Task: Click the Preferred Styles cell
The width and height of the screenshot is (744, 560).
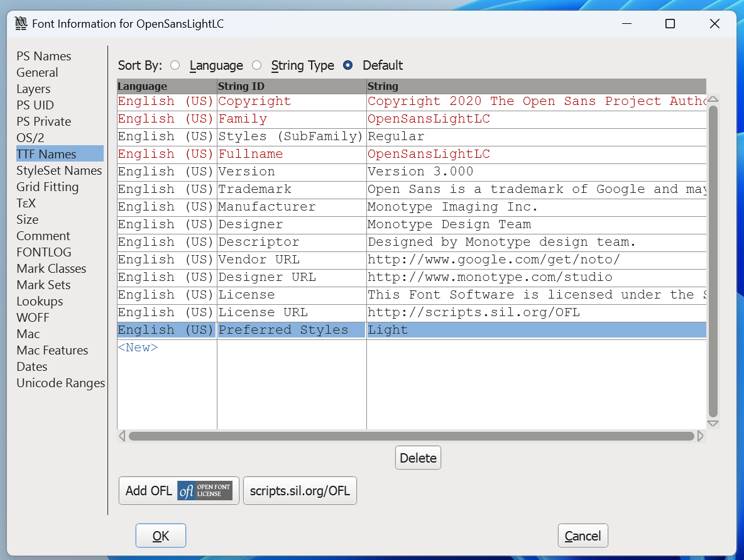Action: 292,330
